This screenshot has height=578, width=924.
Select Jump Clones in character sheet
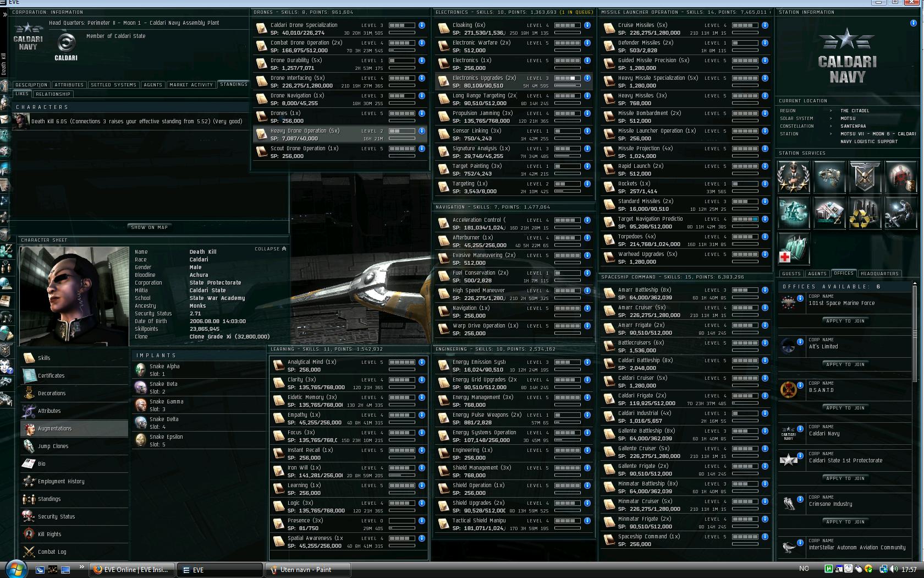click(x=75, y=446)
